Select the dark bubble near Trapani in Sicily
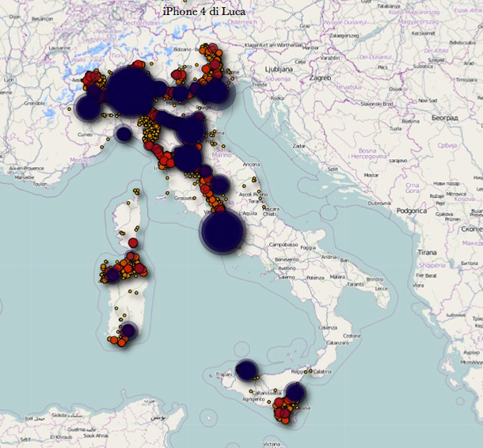Viewport: 483px width, 448px height. click(x=247, y=370)
